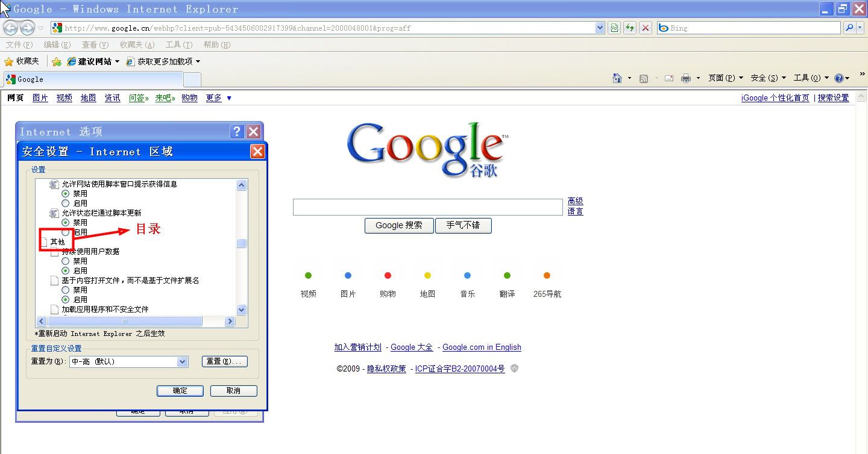Viewport: 868px width, 454px height.
Task: Select 禁用 under 持续使用用户数据
Action: [66, 261]
